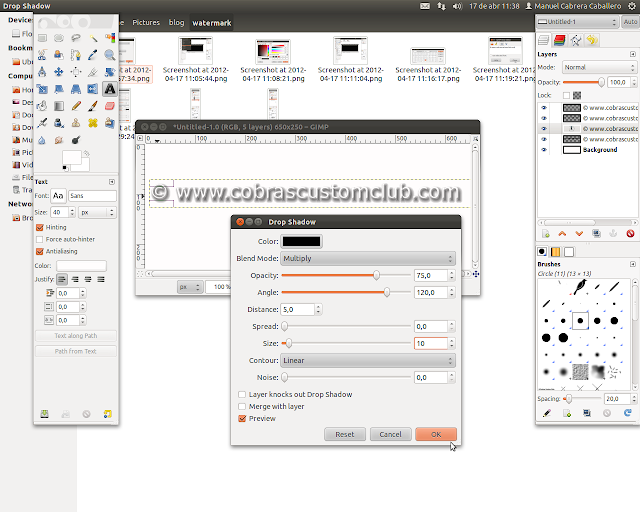Check Layer knocks out Drop Shadow
Screen dimensions: 640x512
(242, 394)
